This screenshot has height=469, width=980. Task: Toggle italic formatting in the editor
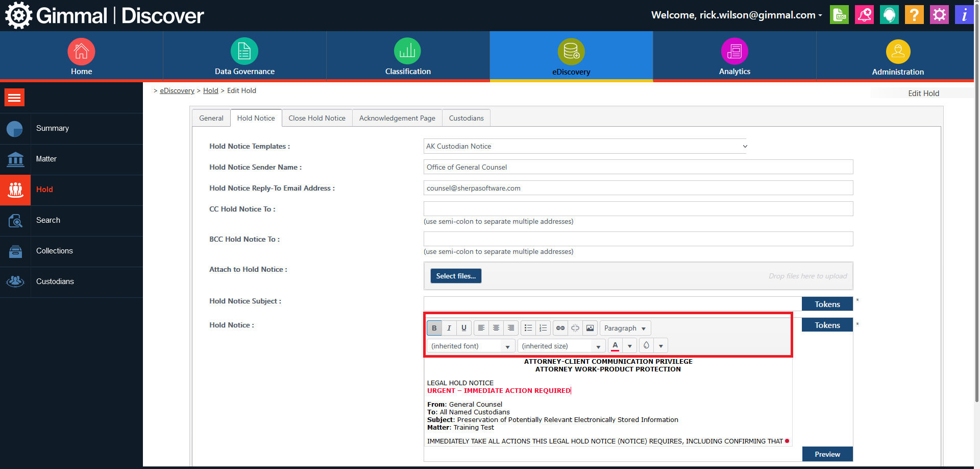pyautogui.click(x=449, y=328)
